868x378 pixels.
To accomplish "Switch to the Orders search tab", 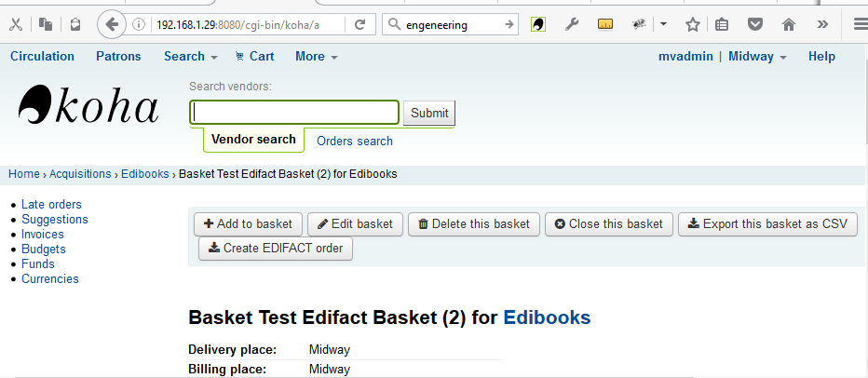I will pyautogui.click(x=355, y=142).
